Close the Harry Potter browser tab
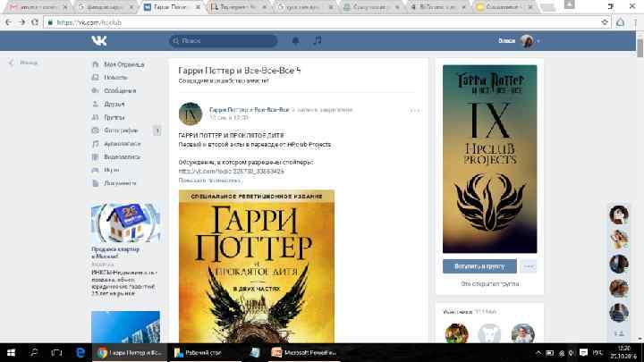This screenshot has height=362, width=644. pos(197,7)
